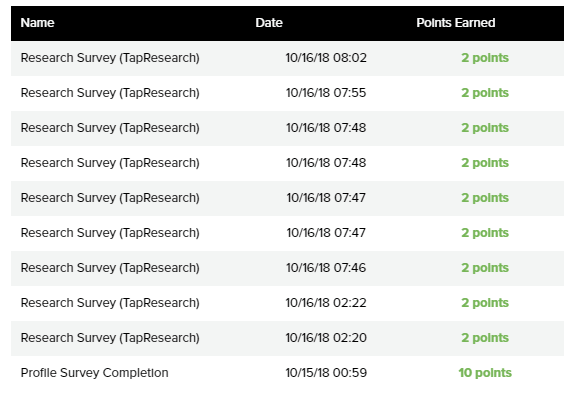Click the date 10/16/18 08:02
This screenshot has height=403, width=570.
click(326, 58)
